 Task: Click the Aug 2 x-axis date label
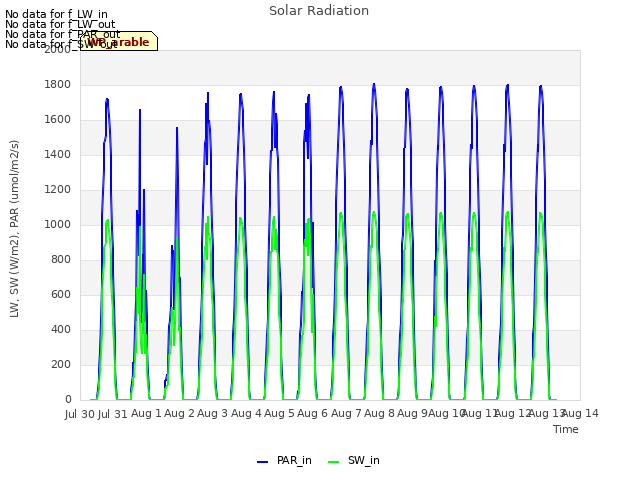[x=180, y=413]
